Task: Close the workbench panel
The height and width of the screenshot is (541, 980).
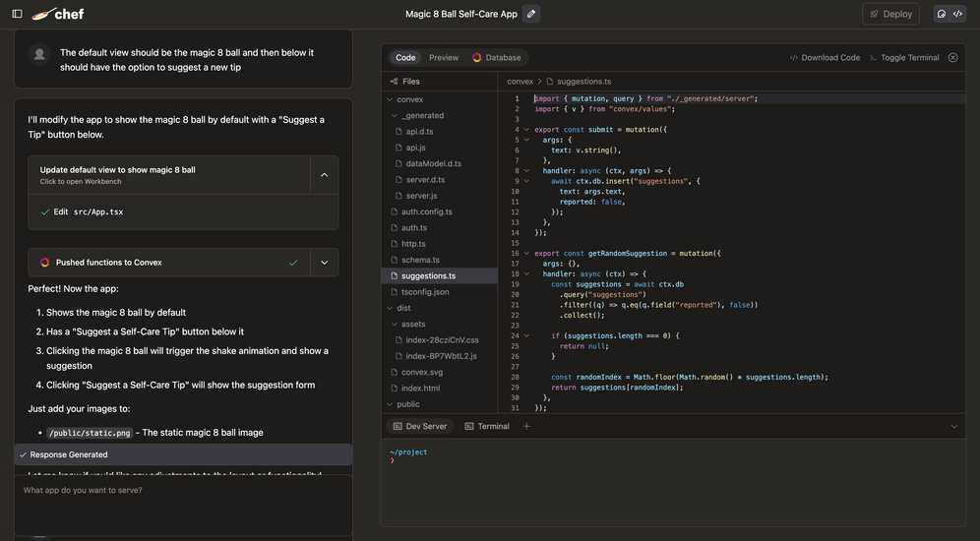Action: (953, 57)
